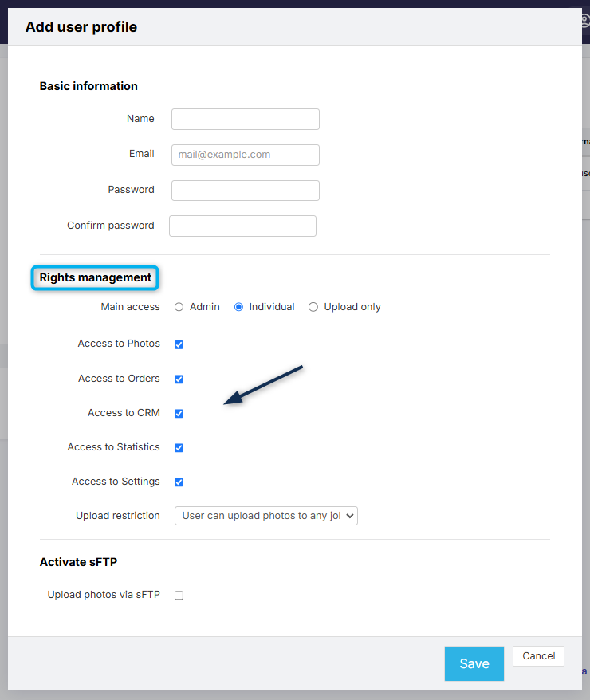Click into the Password field

(245, 191)
